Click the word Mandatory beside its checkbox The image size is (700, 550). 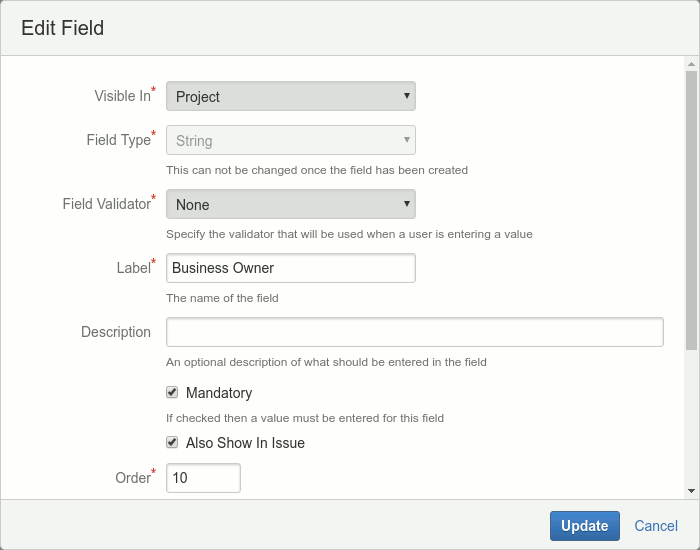(x=219, y=393)
